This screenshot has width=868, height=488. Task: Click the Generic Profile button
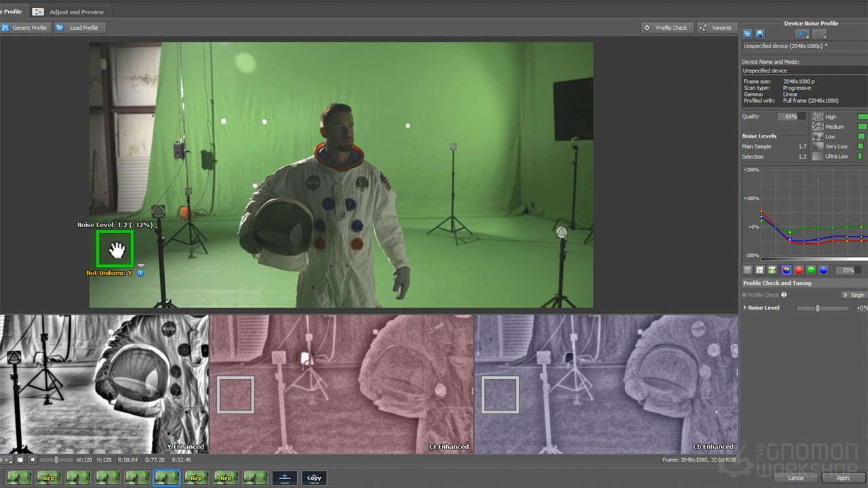(26, 28)
